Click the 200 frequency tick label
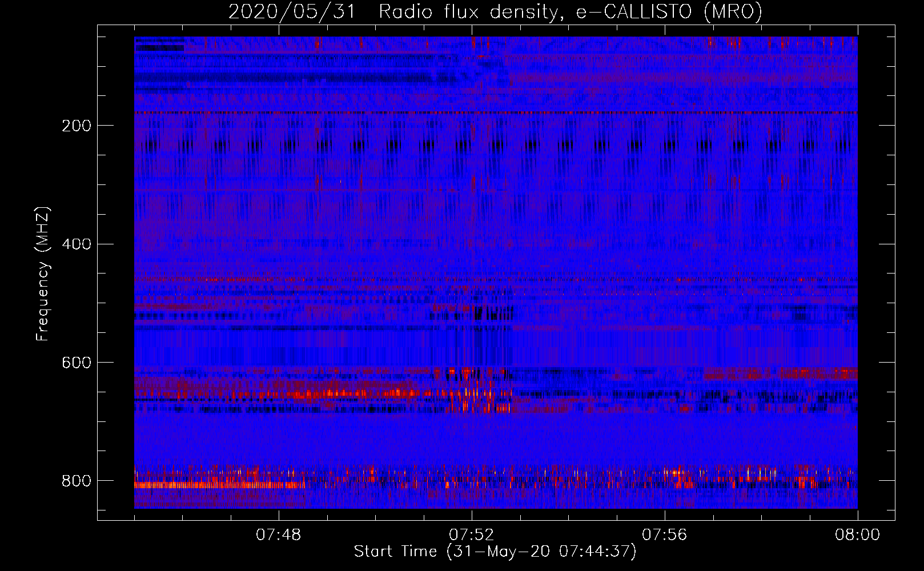Screen dimensions: 924x571 pos(77,126)
